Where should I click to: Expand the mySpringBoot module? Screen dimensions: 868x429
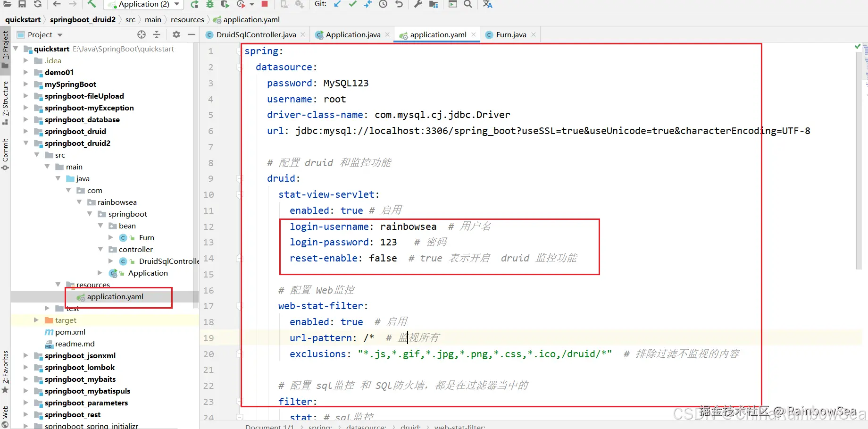click(26, 84)
